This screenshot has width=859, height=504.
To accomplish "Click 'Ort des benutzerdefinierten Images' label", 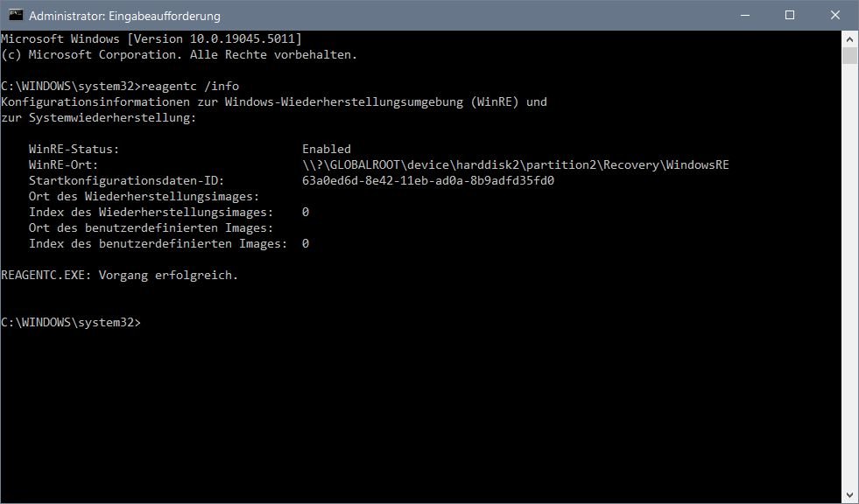I will [x=151, y=228].
